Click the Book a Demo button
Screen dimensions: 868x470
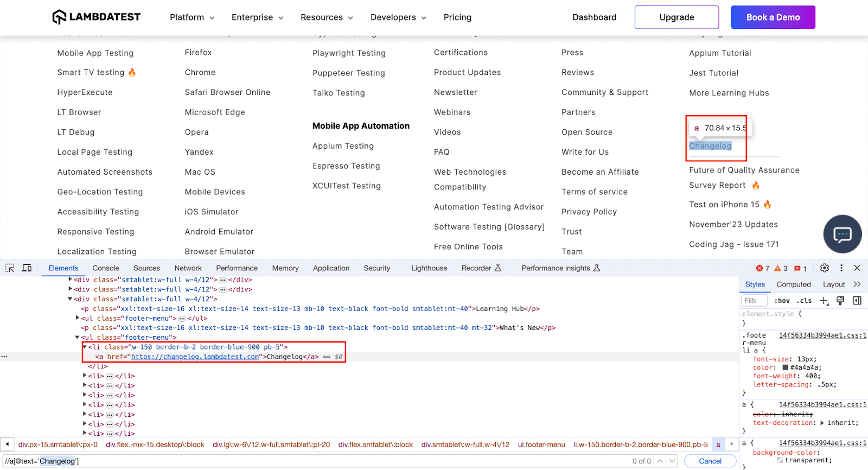point(773,17)
